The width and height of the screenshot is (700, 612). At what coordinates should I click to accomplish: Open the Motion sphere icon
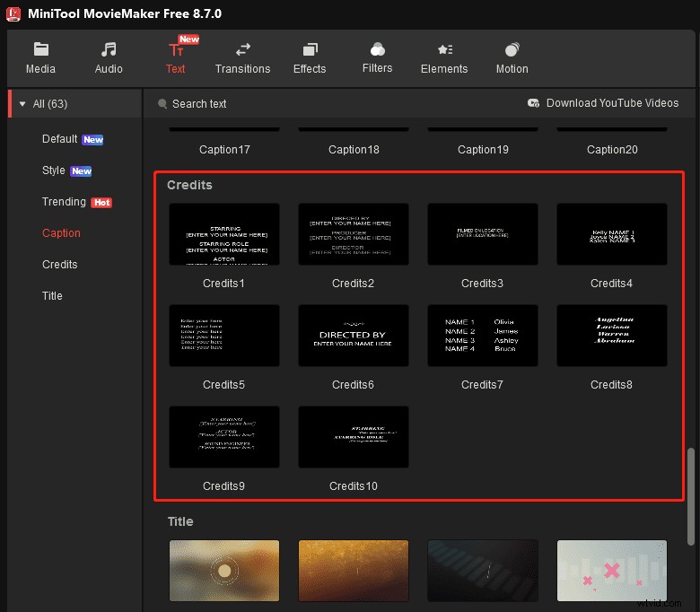[x=512, y=49]
